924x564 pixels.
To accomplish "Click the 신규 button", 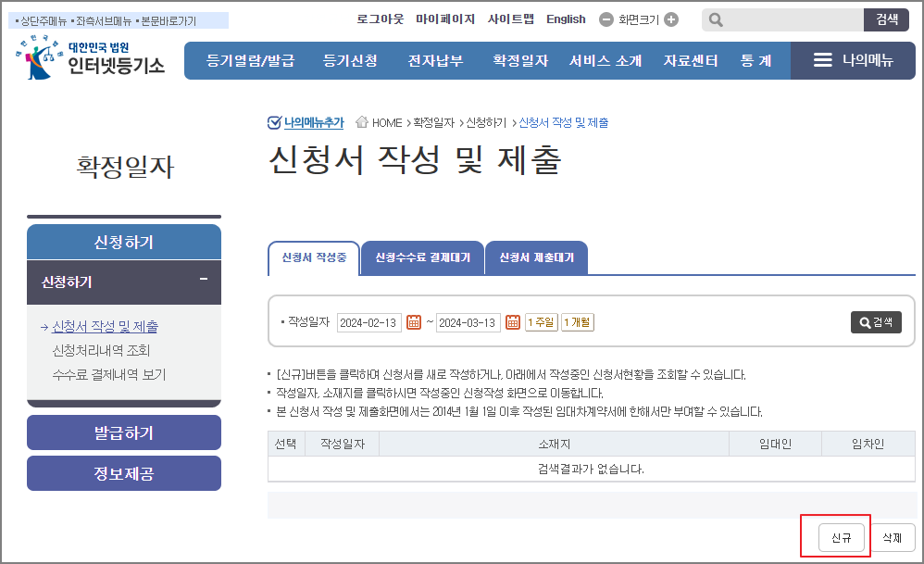I will (841, 536).
